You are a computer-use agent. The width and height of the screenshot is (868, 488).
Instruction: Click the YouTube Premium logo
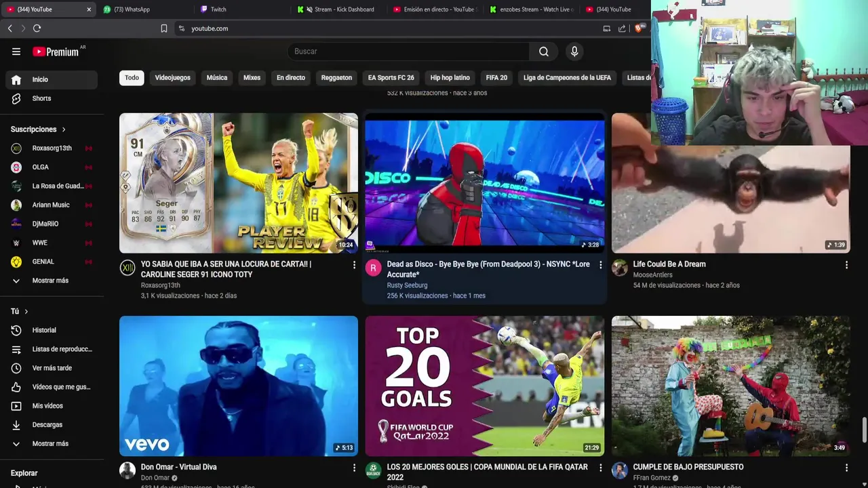click(x=56, y=52)
